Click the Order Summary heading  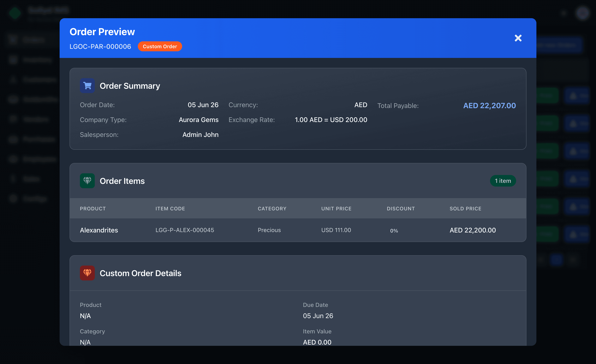130,86
